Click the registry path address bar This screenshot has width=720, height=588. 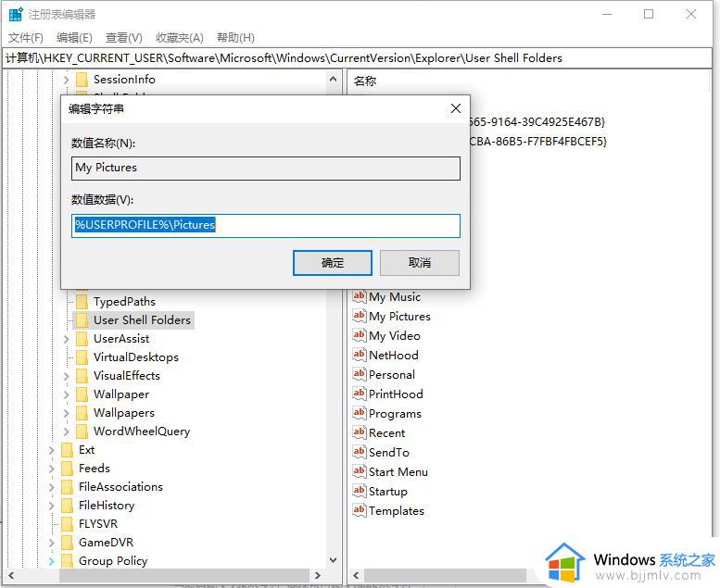(x=358, y=58)
